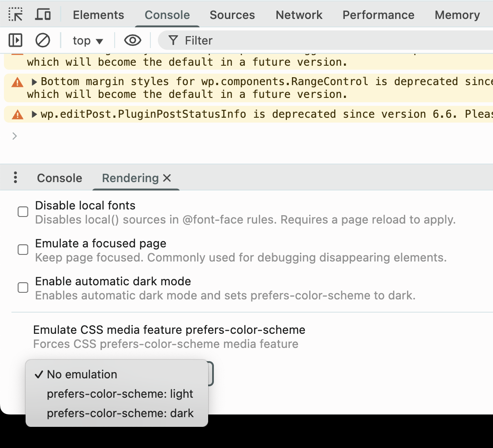Toggle the device toolbar icon
Viewport: 493px width, 448px height.
pyautogui.click(x=43, y=15)
